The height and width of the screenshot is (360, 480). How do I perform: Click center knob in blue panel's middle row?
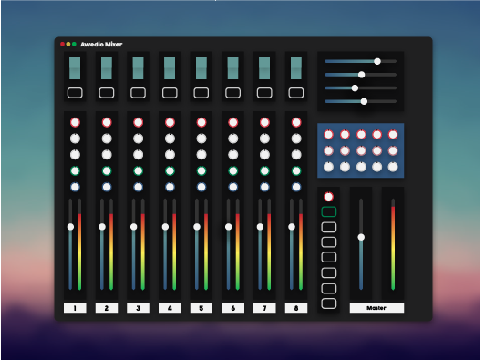click(x=361, y=151)
